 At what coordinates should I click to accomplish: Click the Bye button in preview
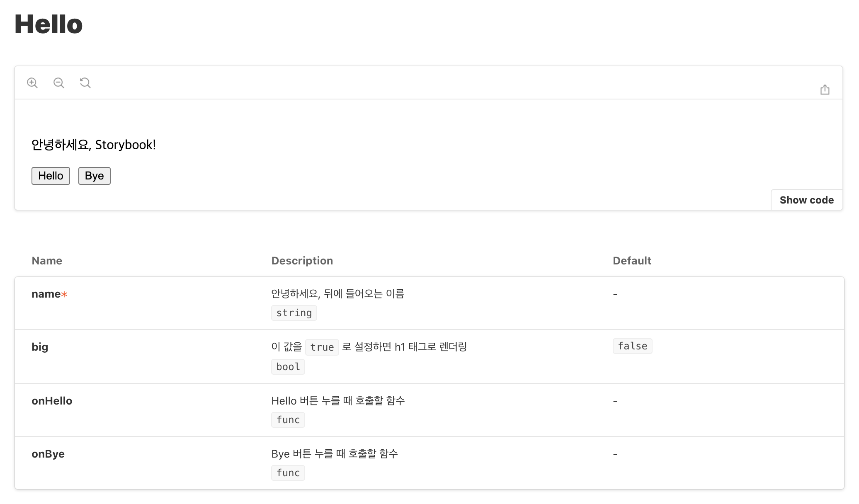click(95, 176)
